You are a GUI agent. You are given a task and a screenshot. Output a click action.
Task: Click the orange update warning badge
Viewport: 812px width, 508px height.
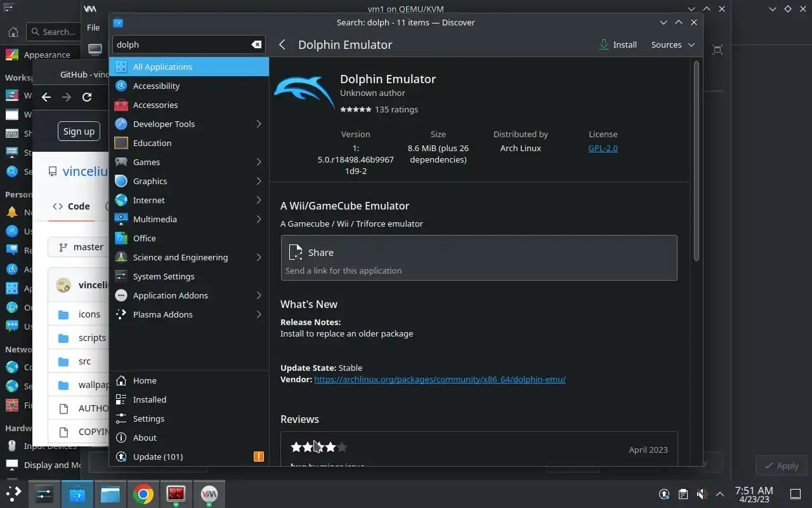pyautogui.click(x=259, y=457)
